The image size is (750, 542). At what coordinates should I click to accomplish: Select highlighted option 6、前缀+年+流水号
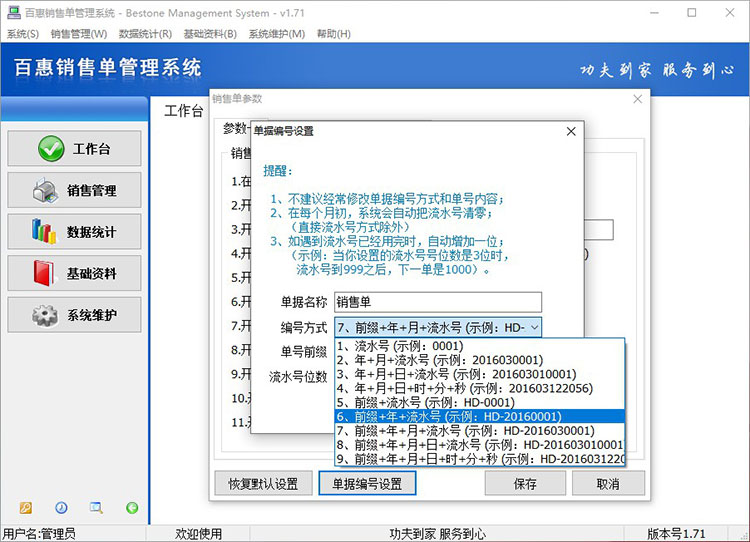coord(480,416)
